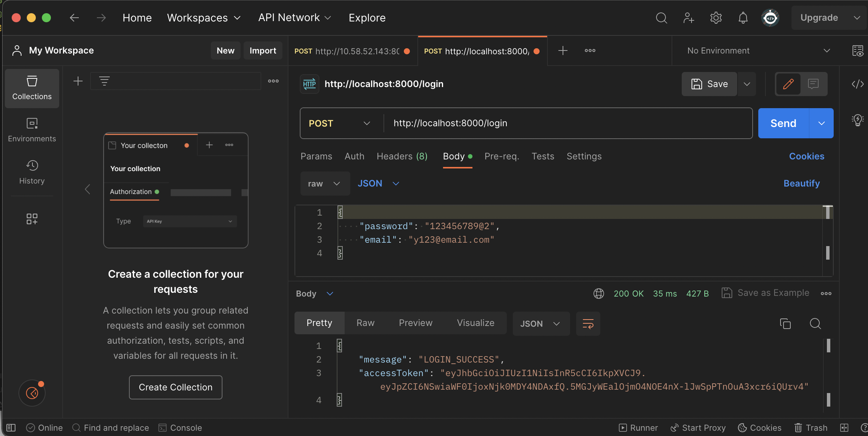Open the JSON body type dropdown
The width and height of the screenshot is (868, 436).
click(x=378, y=184)
